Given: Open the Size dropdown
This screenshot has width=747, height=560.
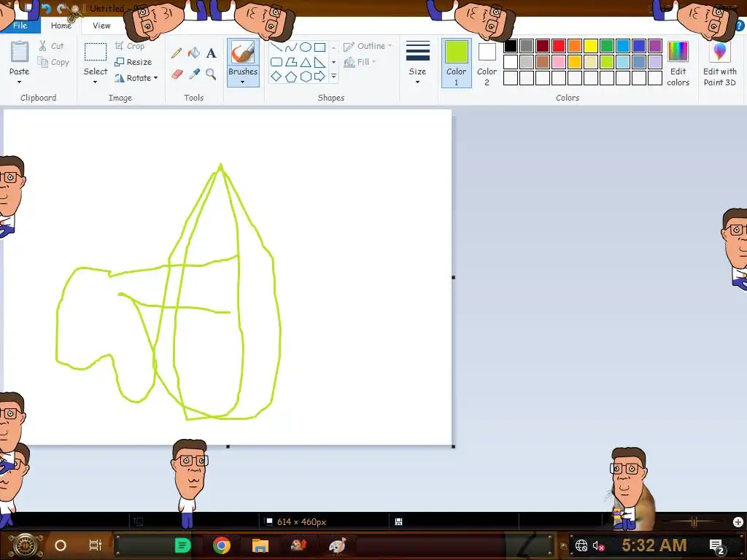Looking at the screenshot, I should 417,63.
